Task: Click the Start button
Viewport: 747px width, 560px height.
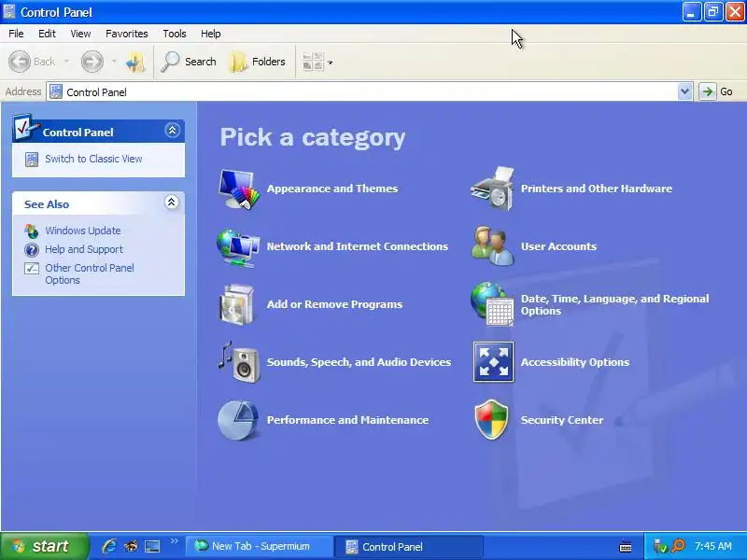Action: pyautogui.click(x=44, y=546)
